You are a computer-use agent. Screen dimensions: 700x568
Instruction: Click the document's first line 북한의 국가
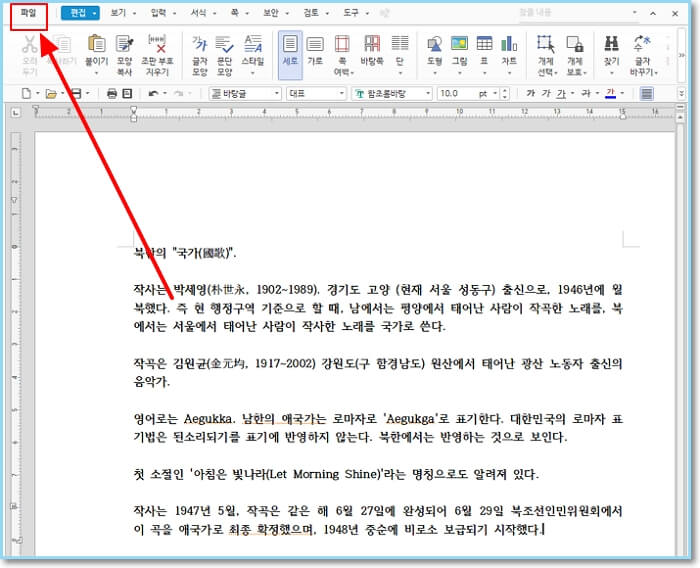click(185, 253)
